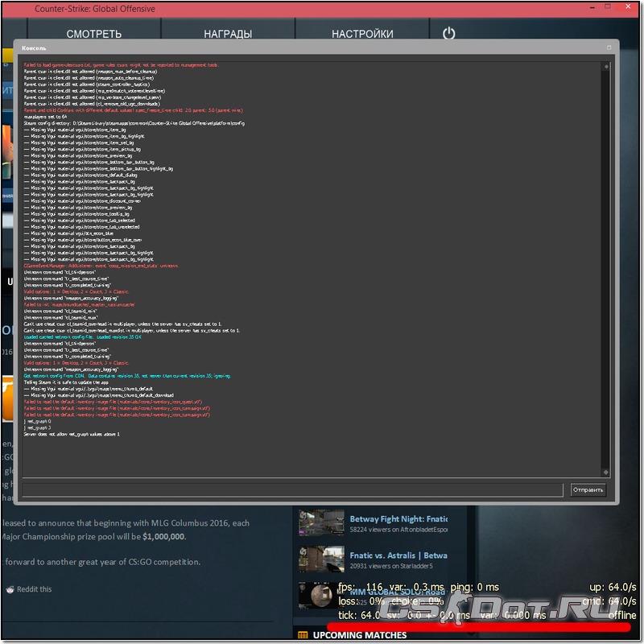644x644 pixels.
Task: Click the Консоль title bar label
Action: tap(34, 48)
